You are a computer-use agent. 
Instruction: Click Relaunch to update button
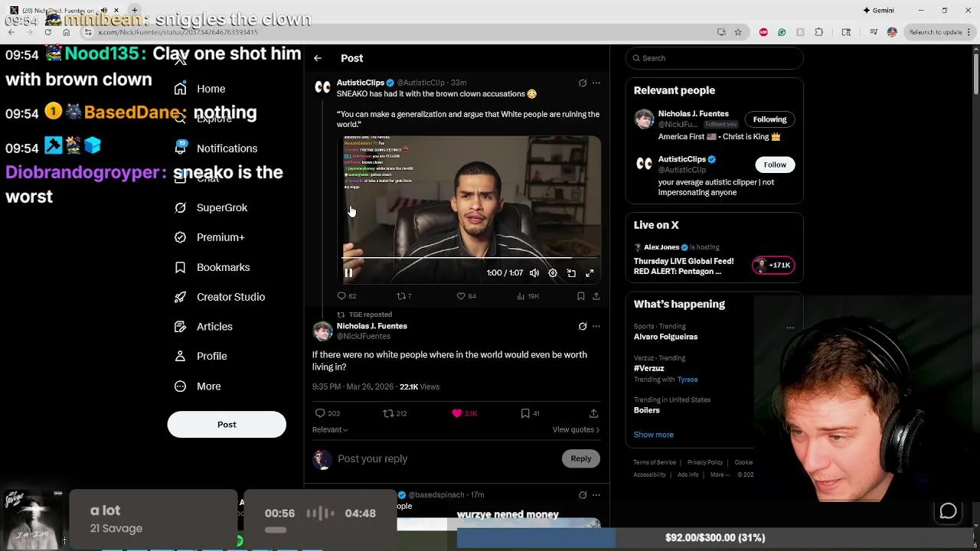pyautogui.click(x=936, y=32)
